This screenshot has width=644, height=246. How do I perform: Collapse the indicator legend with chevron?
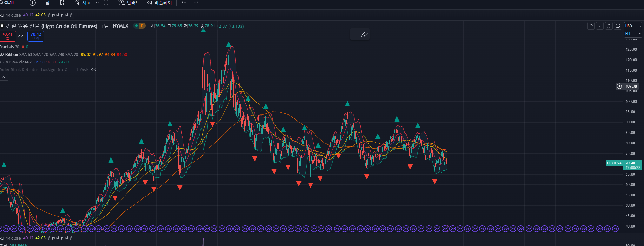(x=4, y=77)
